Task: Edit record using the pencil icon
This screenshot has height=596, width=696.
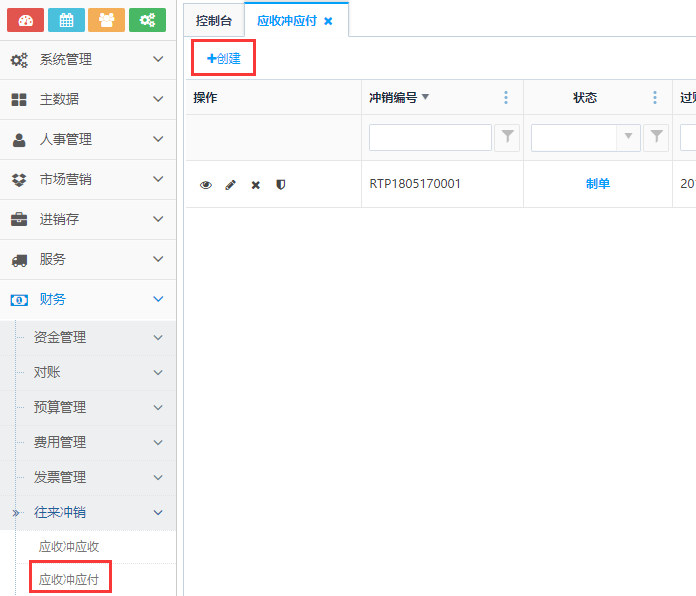Action: 231,185
